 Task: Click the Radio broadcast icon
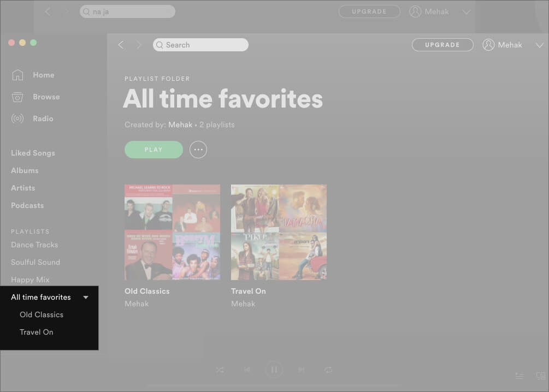[x=17, y=118]
